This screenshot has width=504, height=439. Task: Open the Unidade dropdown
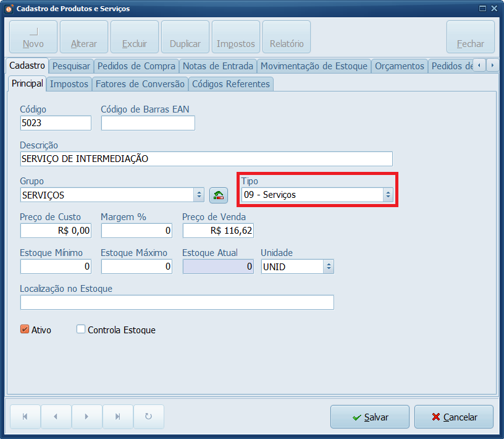click(x=329, y=266)
